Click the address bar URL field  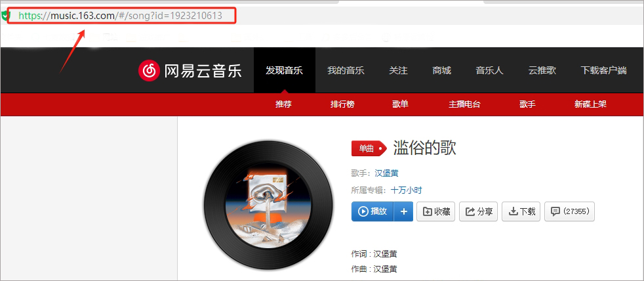click(x=121, y=16)
